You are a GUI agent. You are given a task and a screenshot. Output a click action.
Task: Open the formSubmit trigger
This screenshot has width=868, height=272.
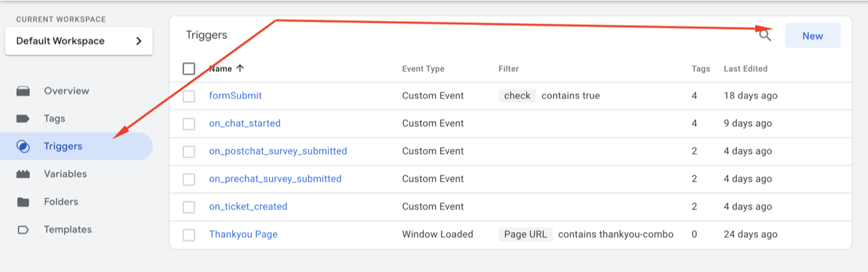tap(235, 95)
